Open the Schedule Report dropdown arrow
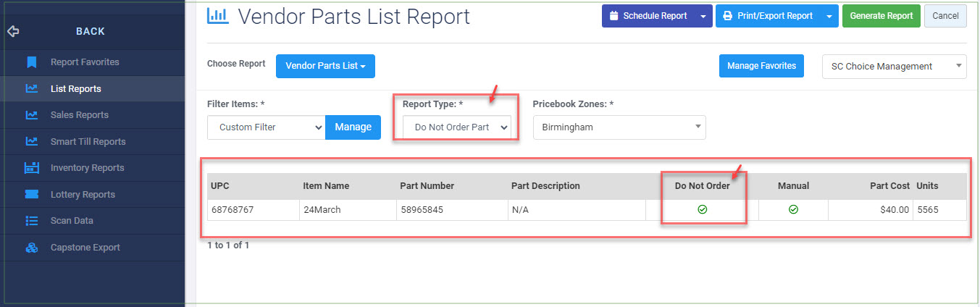The width and height of the screenshot is (980, 307). pos(703,16)
